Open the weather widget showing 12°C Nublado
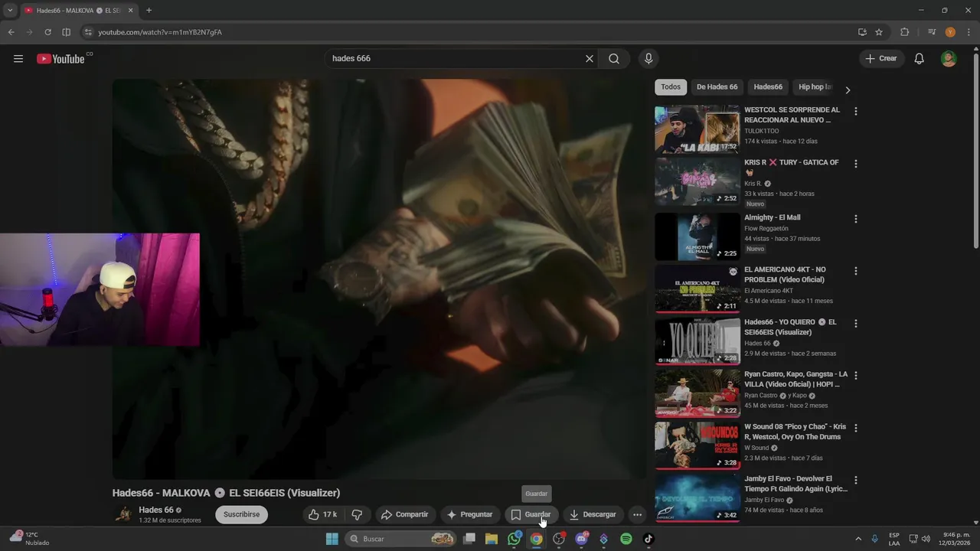 (29, 539)
